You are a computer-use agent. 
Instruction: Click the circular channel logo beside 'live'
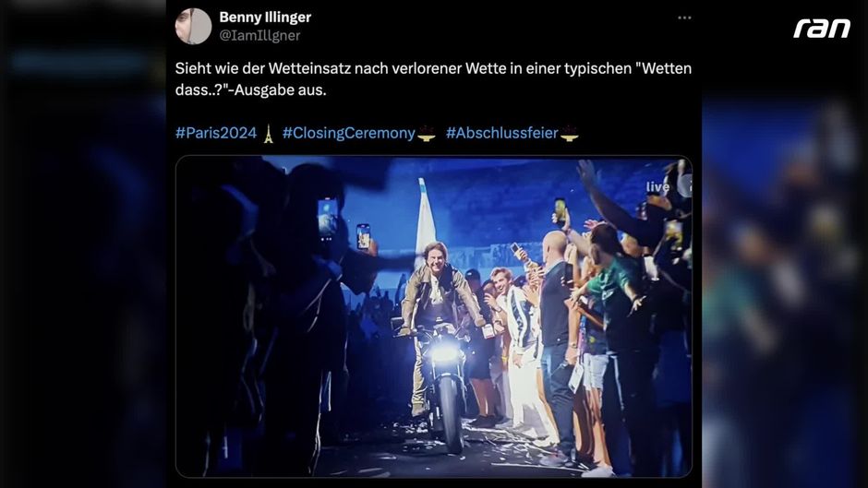(685, 185)
